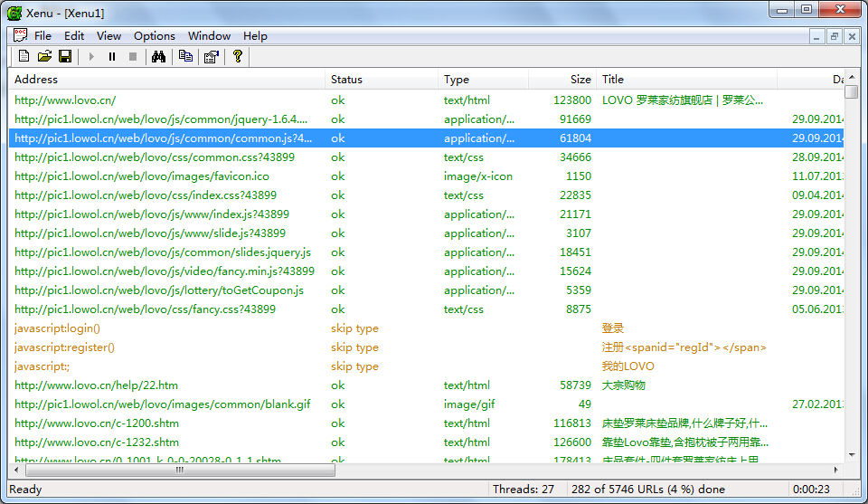Open Find with the binoculars icon
This screenshot has height=504, width=868.
tap(159, 56)
